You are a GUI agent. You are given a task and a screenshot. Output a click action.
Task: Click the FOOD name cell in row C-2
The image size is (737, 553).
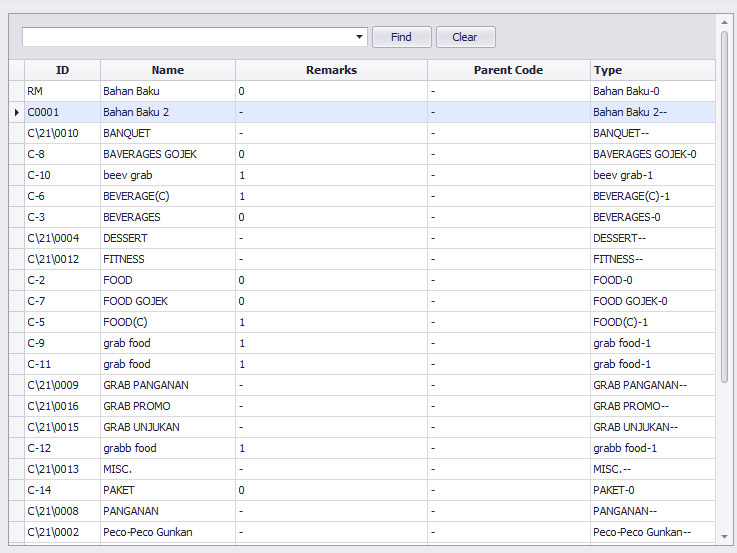168,280
